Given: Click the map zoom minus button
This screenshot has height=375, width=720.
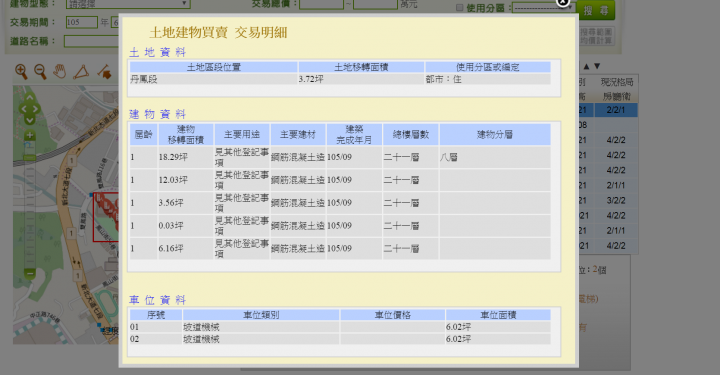Looking at the screenshot, I should tap(29, 274).
